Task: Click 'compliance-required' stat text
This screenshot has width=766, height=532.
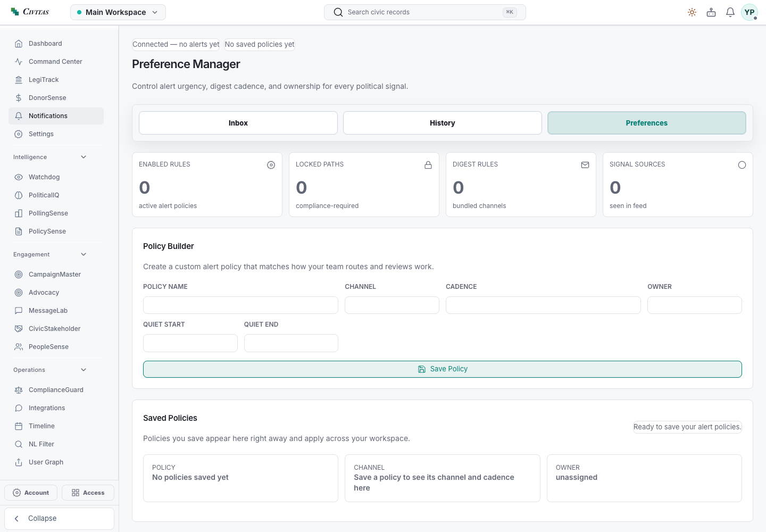Action: pyautogui.click(x=327, y=206)
